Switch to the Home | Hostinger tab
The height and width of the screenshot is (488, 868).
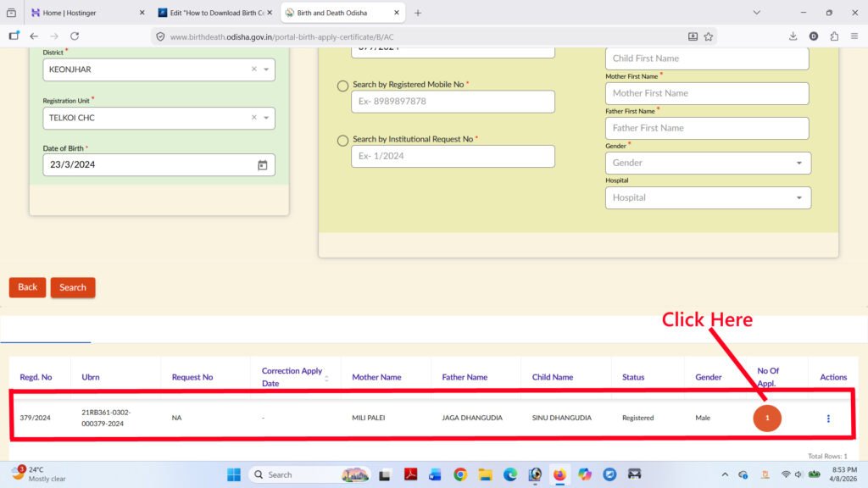pos(85,13)
